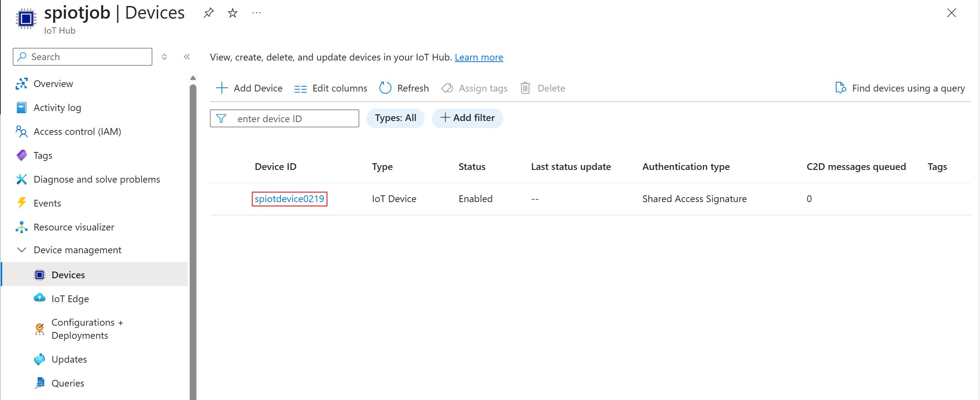Click the Devices chip icon in sidebar
The width and height of the screenshot is (980, 400).
click(x=40, y=275)
